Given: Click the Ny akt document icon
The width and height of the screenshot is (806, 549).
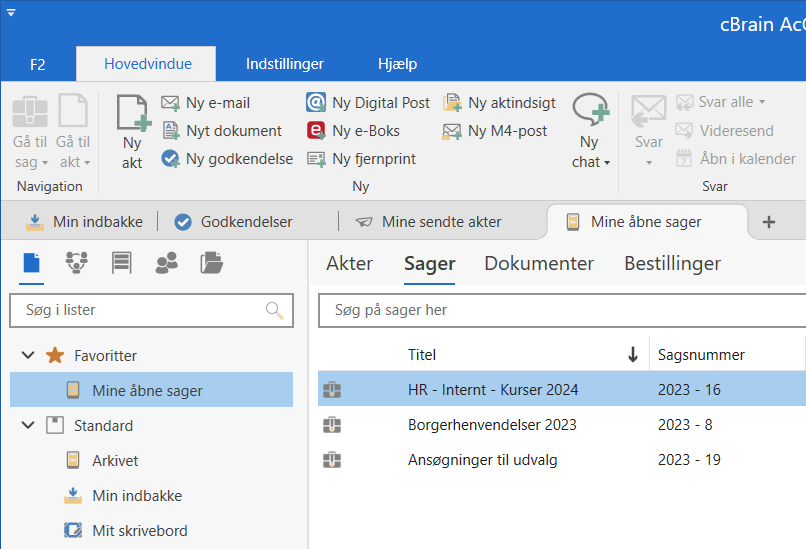Looking at the screenshot, I should 132,115.
